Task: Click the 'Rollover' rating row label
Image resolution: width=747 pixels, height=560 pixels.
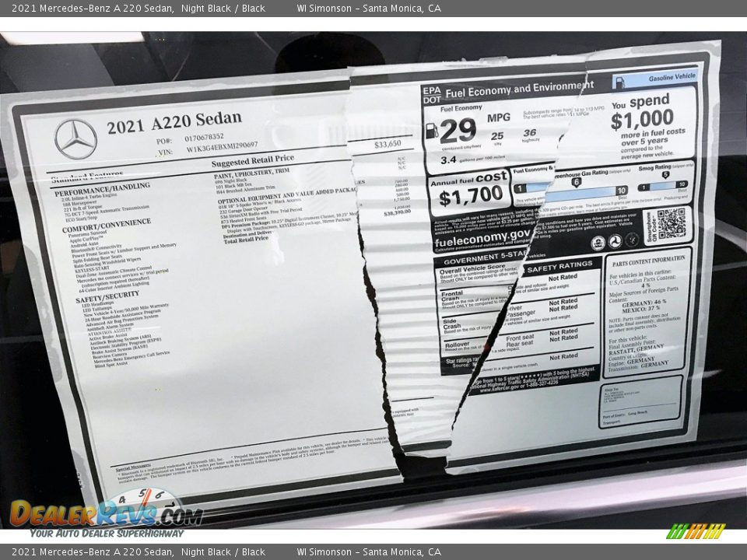Action: pyautogui.click(x=457, y=345)
